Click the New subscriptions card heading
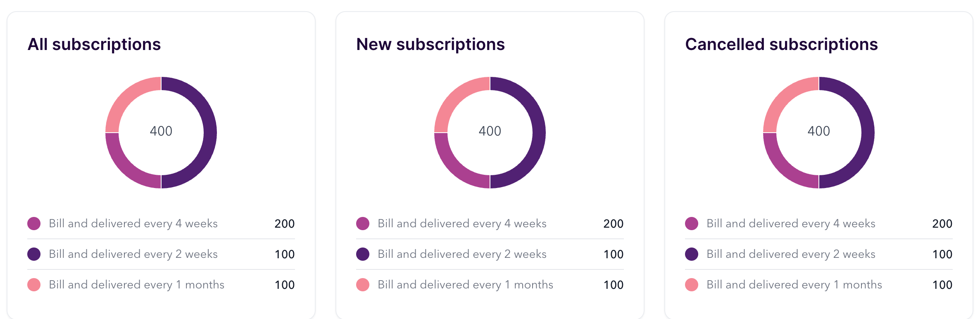980x319 pixels. [431, 44]
